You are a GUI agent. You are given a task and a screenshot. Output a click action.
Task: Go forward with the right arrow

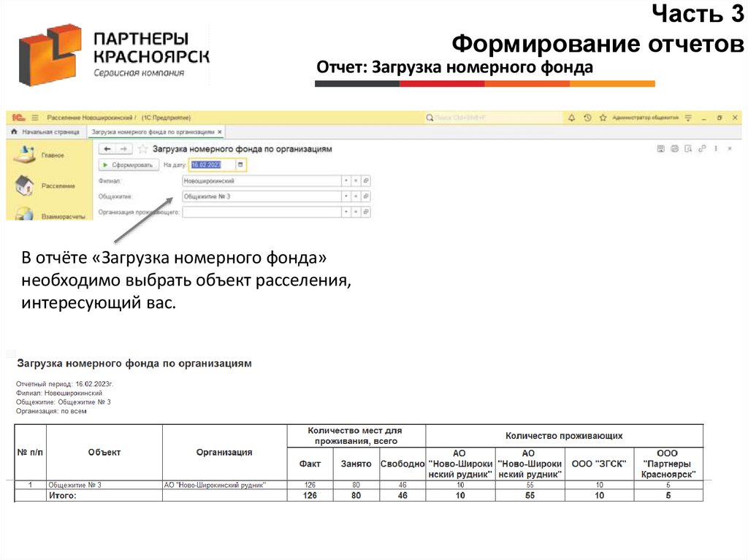[123, 149]
